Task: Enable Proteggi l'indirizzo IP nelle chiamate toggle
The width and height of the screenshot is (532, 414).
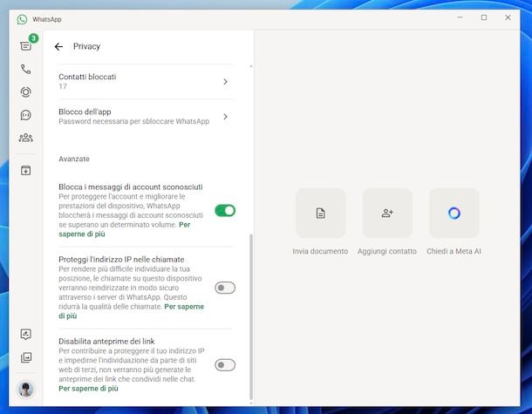Action: (x=225, y=288)
